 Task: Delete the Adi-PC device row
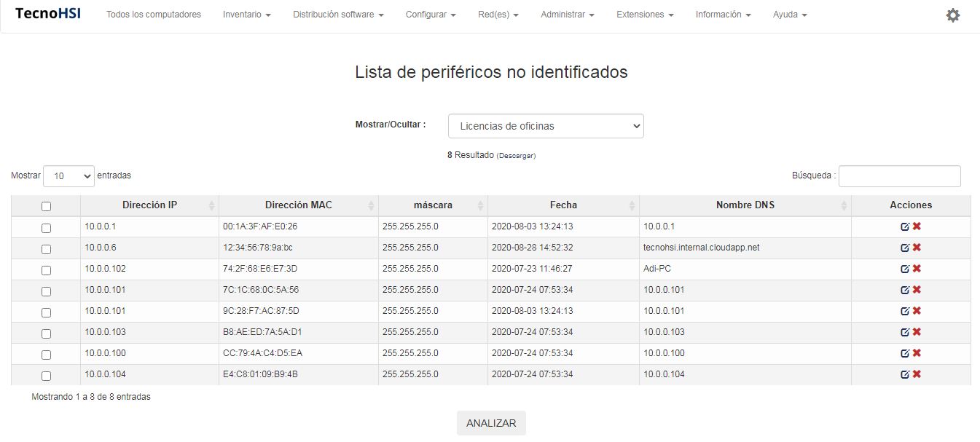(917, 269)
